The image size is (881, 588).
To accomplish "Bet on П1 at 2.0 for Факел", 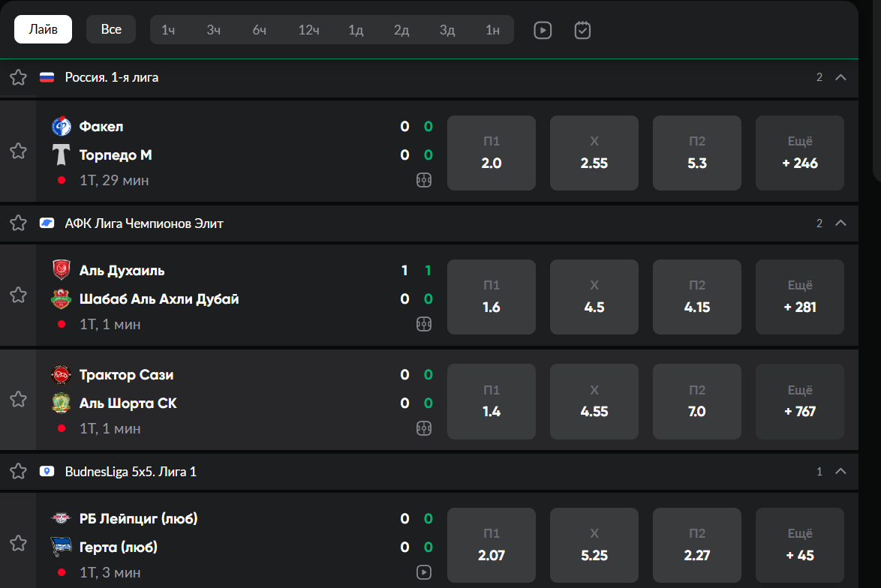I will tap(492, 153).
